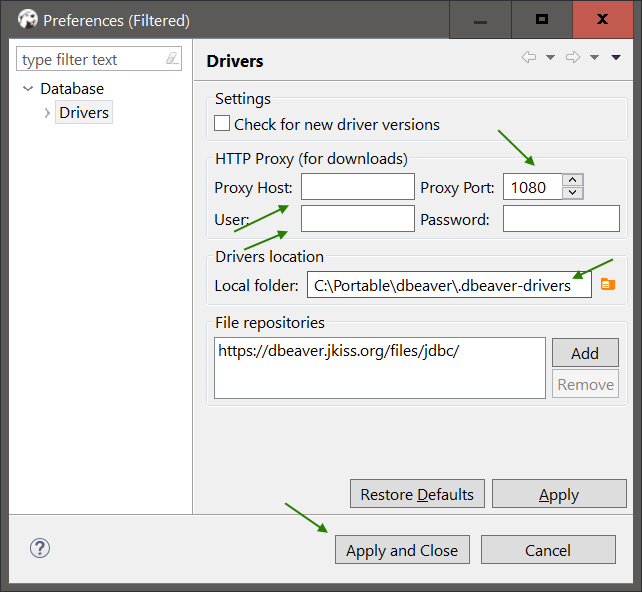Click the Add repository button

click(585, 352)
